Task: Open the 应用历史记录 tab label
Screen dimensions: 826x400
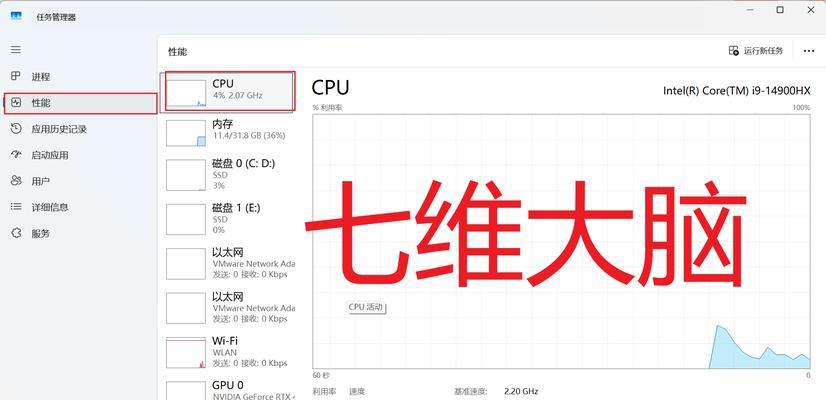Action: [x=59, y=129]
